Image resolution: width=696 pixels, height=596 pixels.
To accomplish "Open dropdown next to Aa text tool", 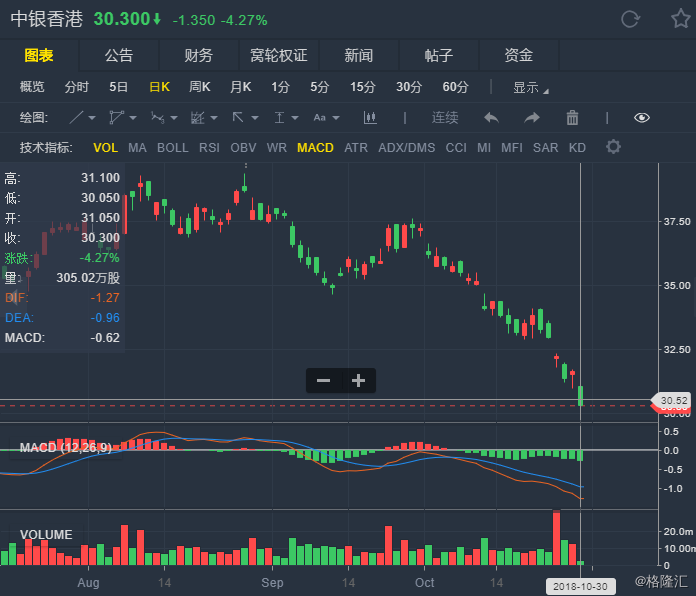I will tap(336, 118).
